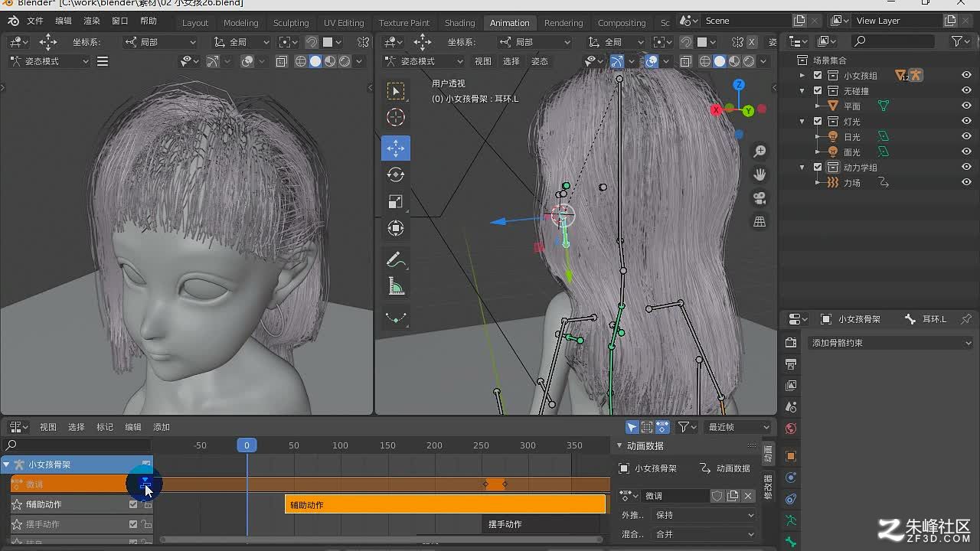
Task: Uncheck the 灯光 collection checkbox
Action: pyautogui.click(x=818, y=122)
